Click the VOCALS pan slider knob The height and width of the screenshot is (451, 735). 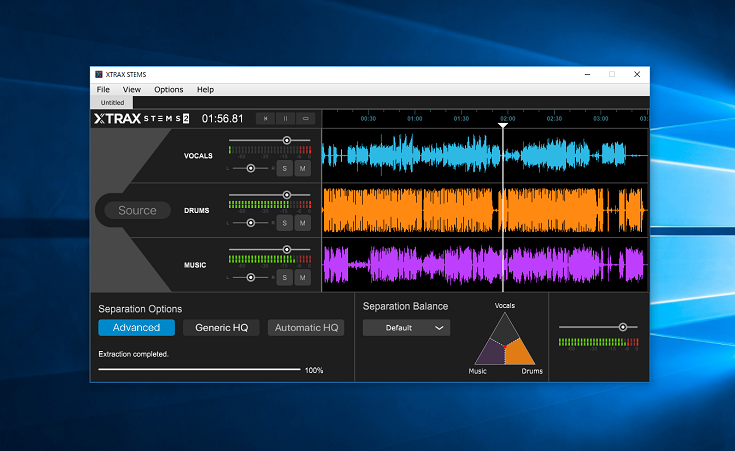(x=251, y=168)
